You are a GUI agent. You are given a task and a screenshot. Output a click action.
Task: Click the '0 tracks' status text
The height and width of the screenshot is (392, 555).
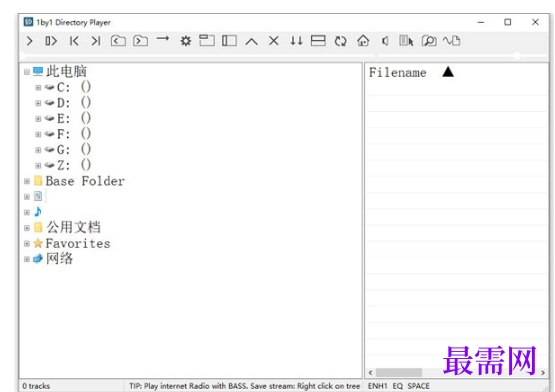click(x=36, y=386)
